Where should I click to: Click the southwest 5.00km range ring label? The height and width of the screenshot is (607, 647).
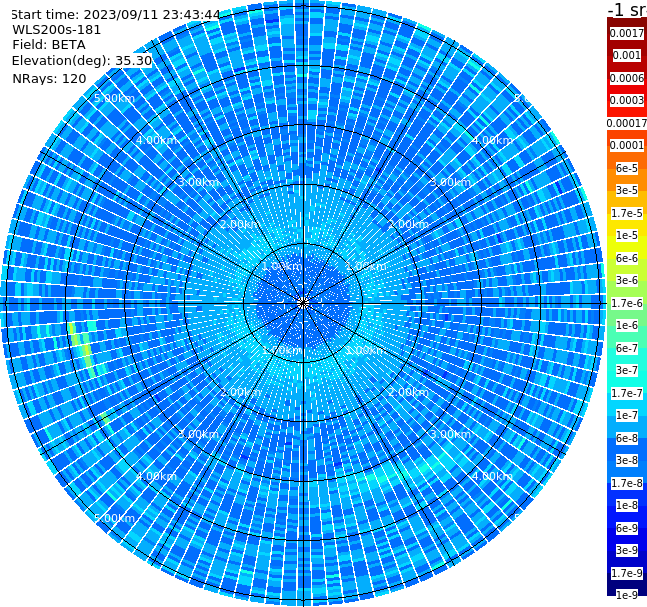click(114, 518)
